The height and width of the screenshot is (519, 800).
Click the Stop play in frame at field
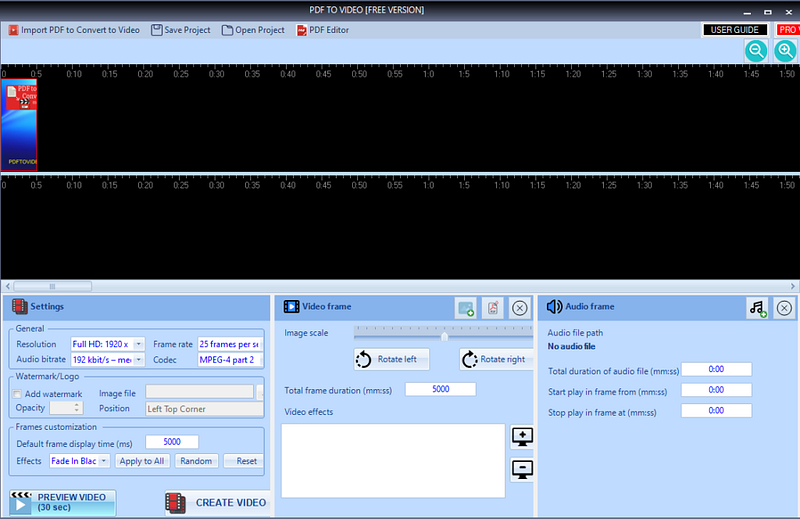(716, 410)
